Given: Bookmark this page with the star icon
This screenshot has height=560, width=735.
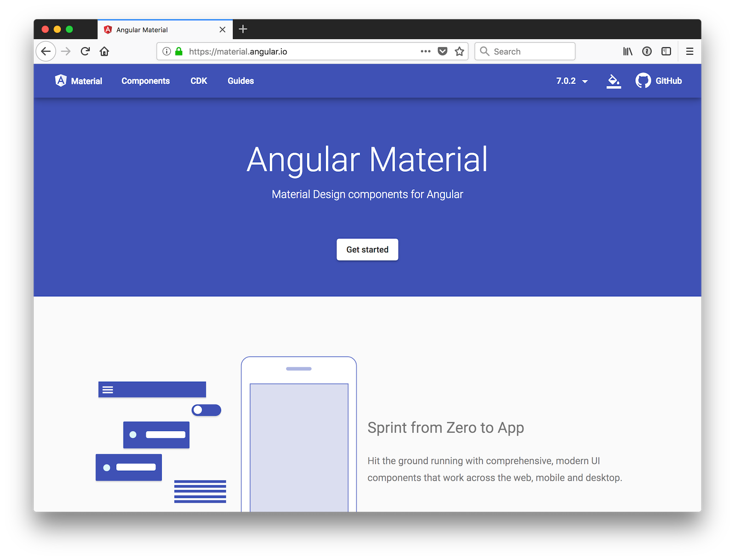Looking at the screenshot, I should (x=459, y=51).
